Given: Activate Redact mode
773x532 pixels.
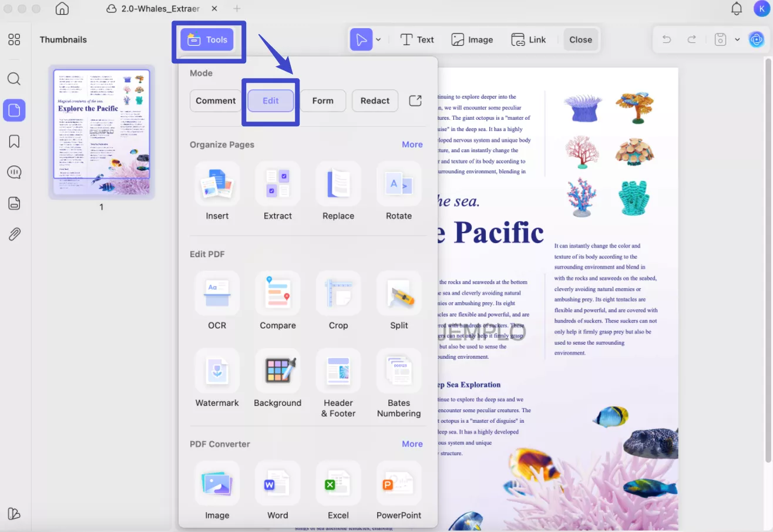Looking at the screenshot, I should click(375, 100).
